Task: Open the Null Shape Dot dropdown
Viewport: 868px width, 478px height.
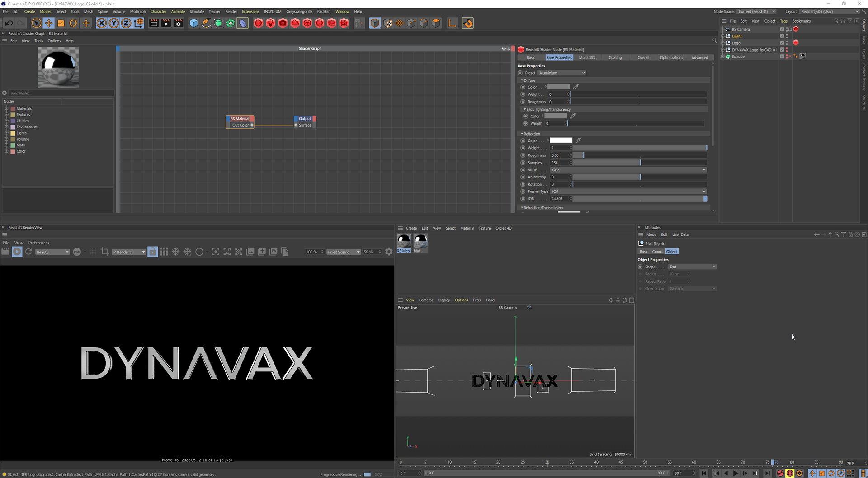Action: tap(692, 267)
